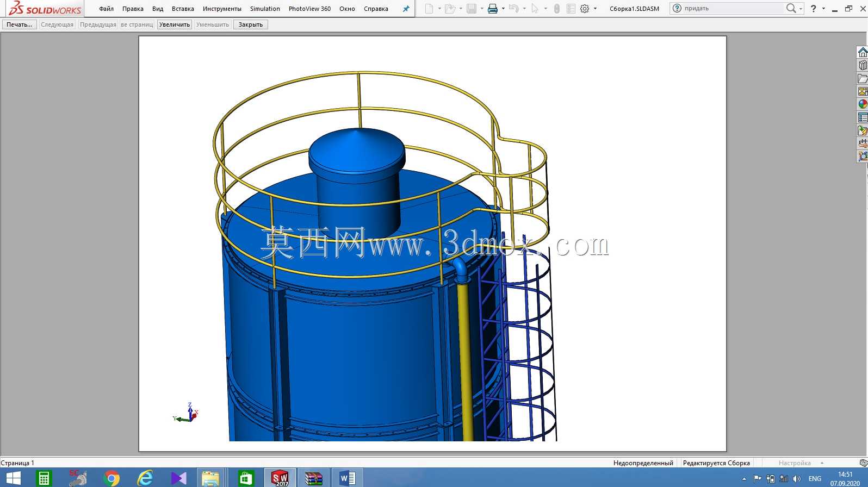Viewport: 868px width, 487px height.
Task: Click the ENG language indicator
Action: (815, 479)
